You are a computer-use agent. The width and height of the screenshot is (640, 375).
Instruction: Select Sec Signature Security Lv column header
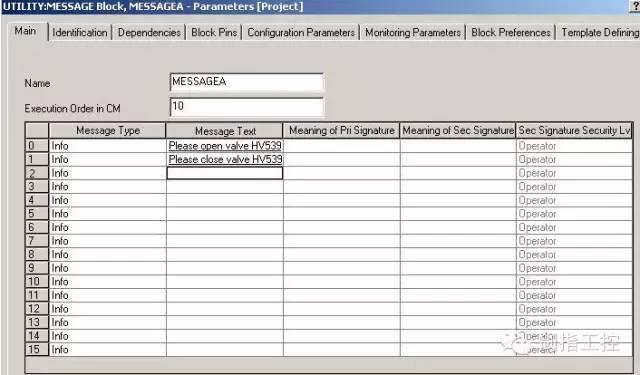point(574,131)
